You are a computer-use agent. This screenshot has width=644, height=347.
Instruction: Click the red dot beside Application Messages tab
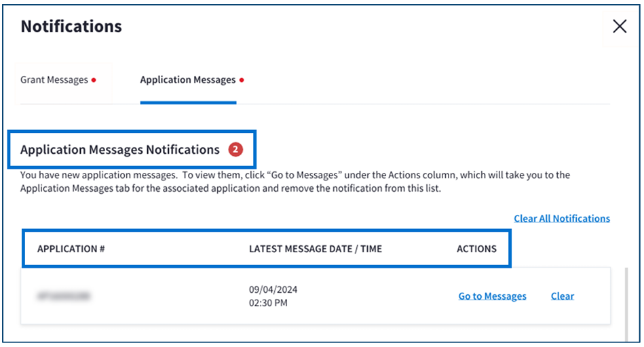(x=242, y=80)
